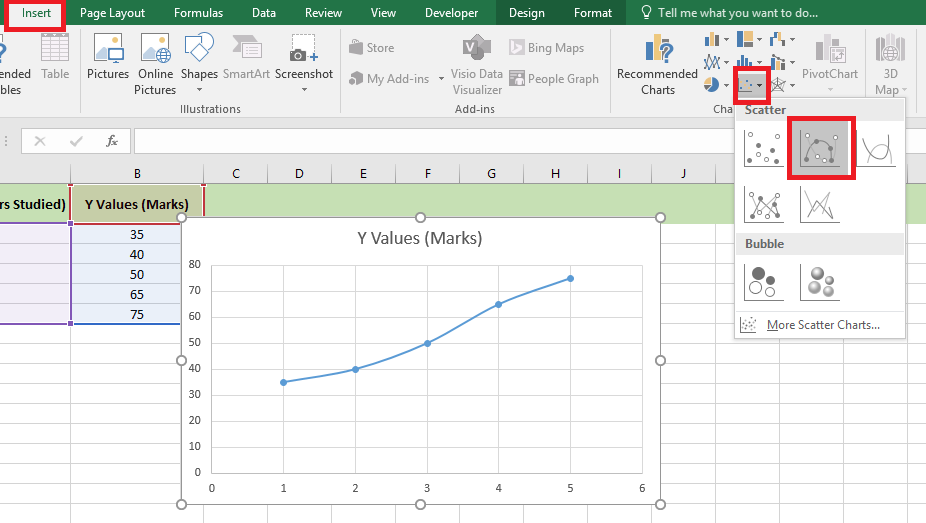This screenshot has height=523, width=926.
Task: Click the formula bar Enter checkmark
Action: pyautogui.click(x=76, y=141)
